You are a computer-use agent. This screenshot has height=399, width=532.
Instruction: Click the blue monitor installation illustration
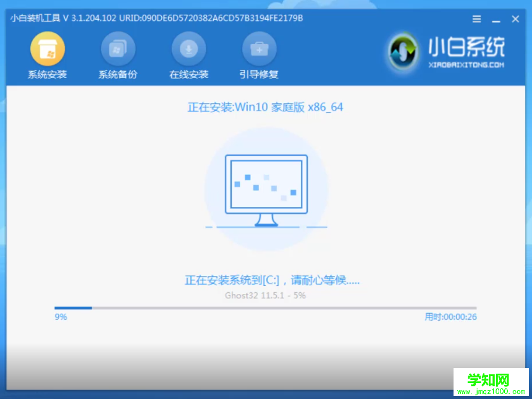tap(266, 185)
